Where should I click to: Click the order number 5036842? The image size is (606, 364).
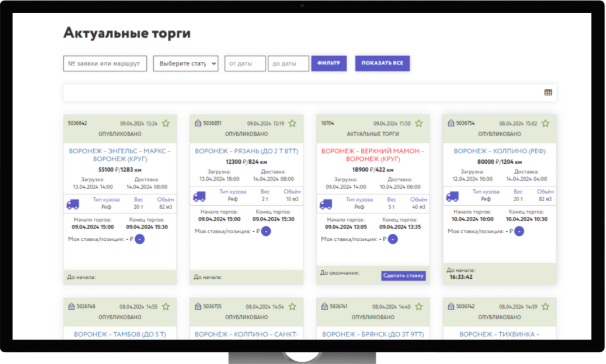[78, 123]
